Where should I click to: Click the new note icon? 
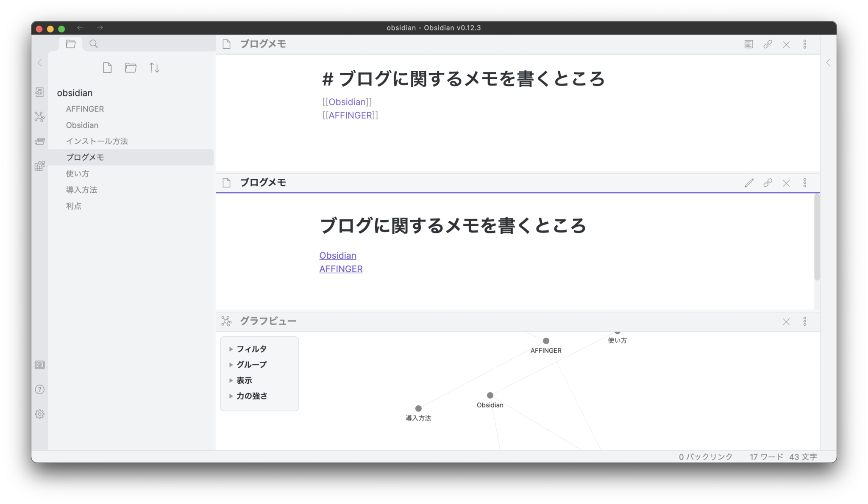coord(107,68)
